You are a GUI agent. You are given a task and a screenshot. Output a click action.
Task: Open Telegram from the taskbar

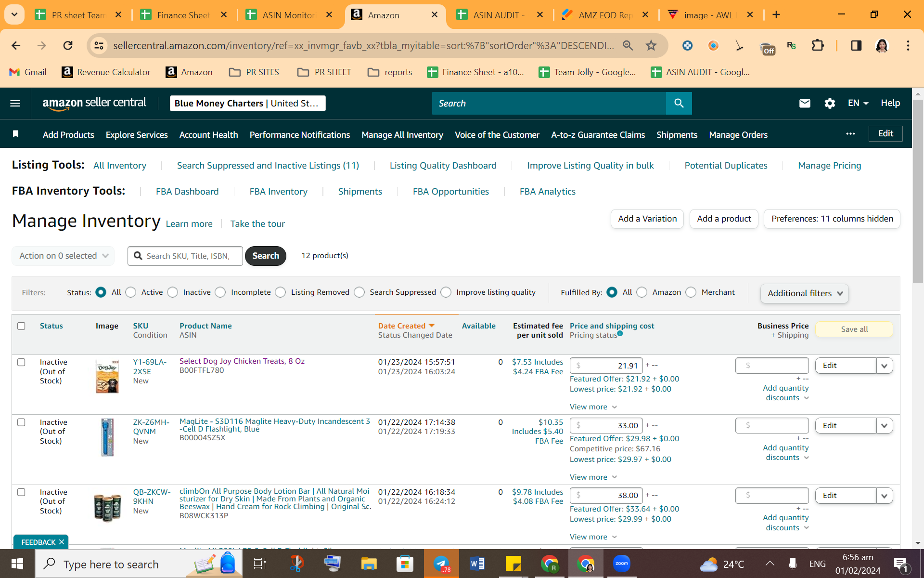(441, 564)
